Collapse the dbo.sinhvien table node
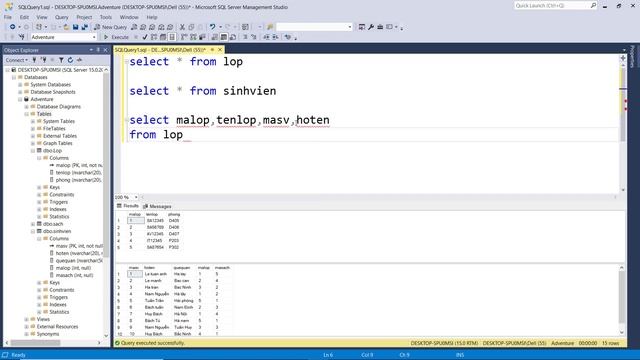Screen dimensions: 640x360 coord(33,231)
